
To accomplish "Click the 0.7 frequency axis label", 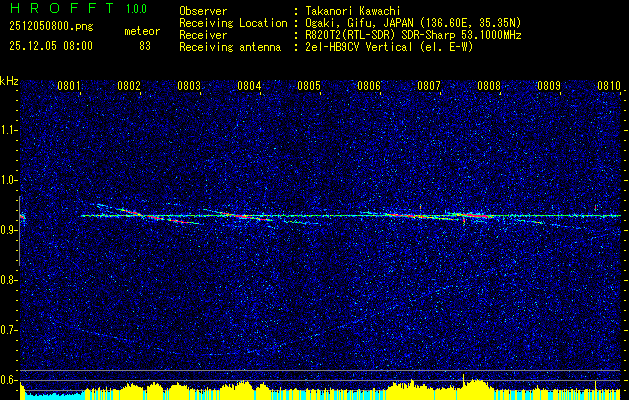I will [9, 330].
